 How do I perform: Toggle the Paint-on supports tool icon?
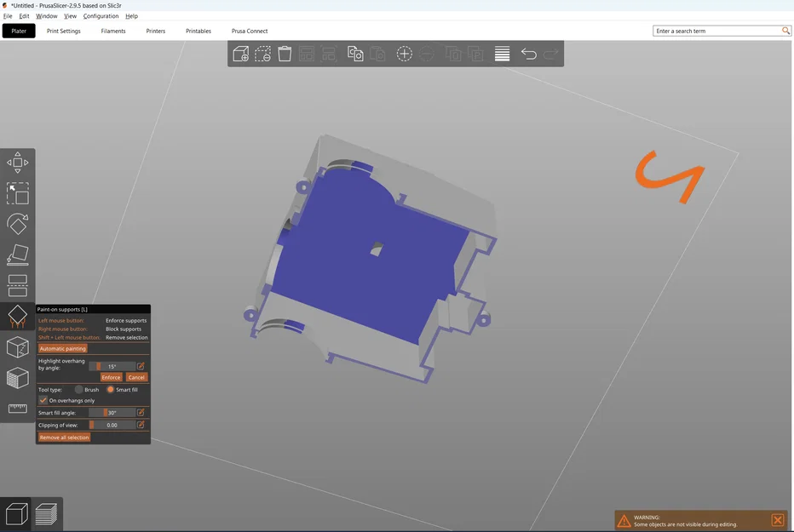18,317
